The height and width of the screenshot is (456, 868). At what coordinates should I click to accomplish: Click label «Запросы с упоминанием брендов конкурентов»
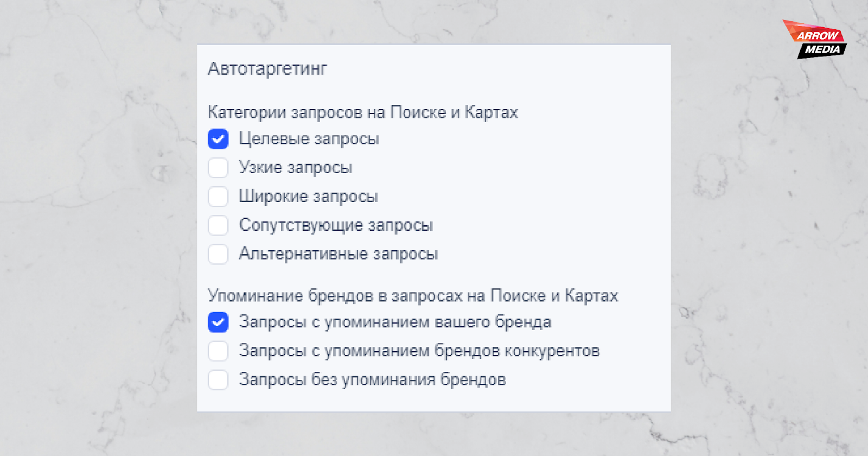click(x=419, y=351)
